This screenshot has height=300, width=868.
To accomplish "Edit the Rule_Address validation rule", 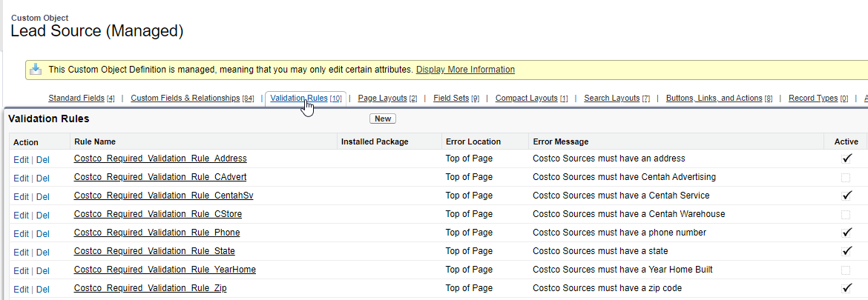I will 21,159.
